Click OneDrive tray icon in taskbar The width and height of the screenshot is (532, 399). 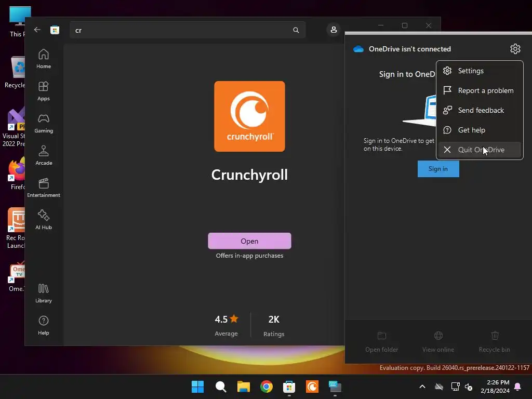439,387
